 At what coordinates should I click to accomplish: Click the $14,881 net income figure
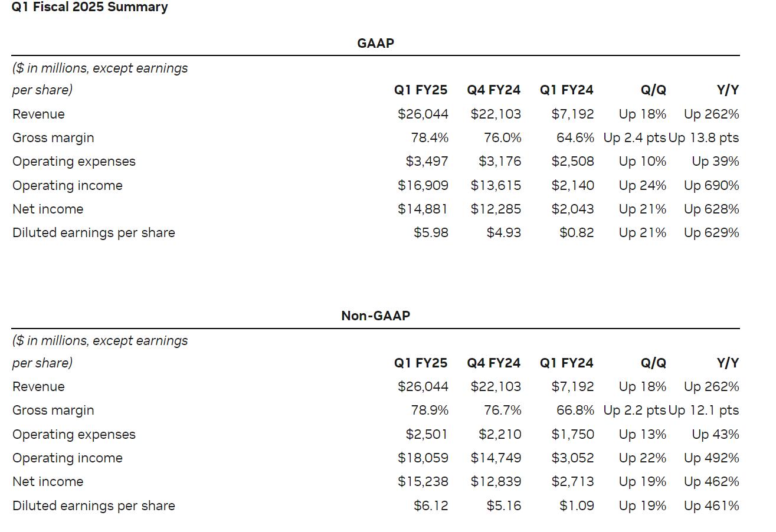[x=423, y=209]
